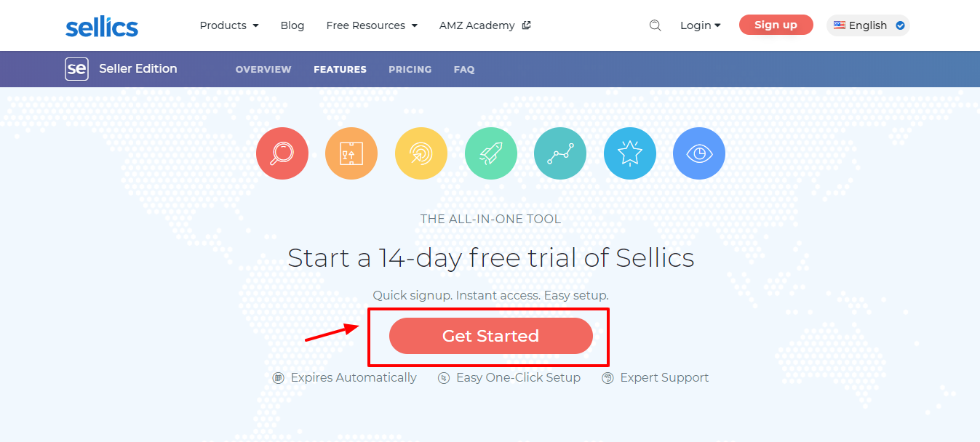The width and height of the screenshot is (980, 442).
Task: Click the yellow target-arrow PPC icon
Action: 421,153
